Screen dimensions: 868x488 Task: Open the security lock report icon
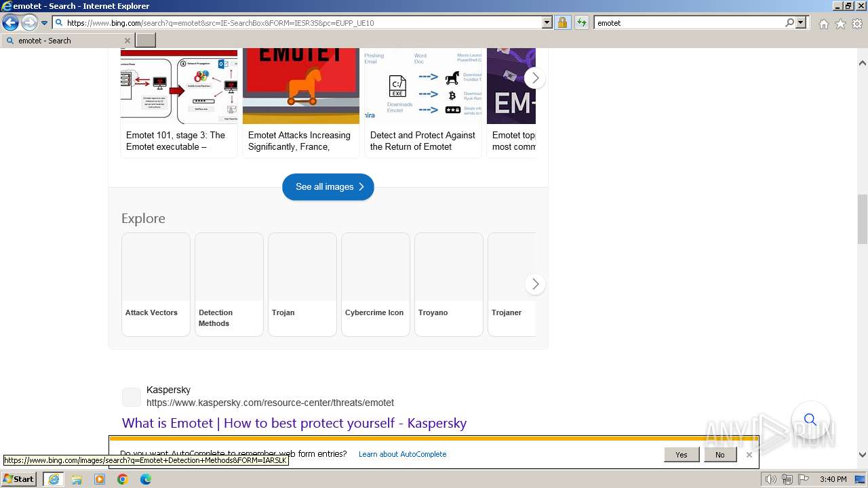coord(562,22)
